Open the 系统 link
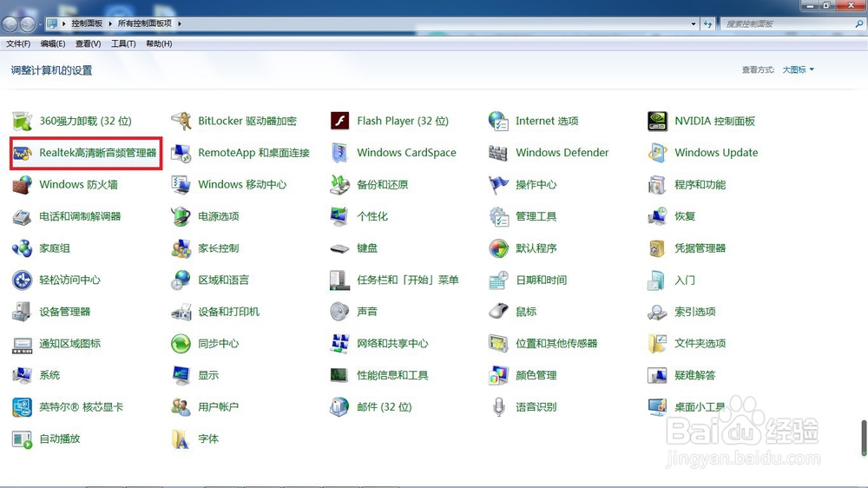 [x=49, y=376]
